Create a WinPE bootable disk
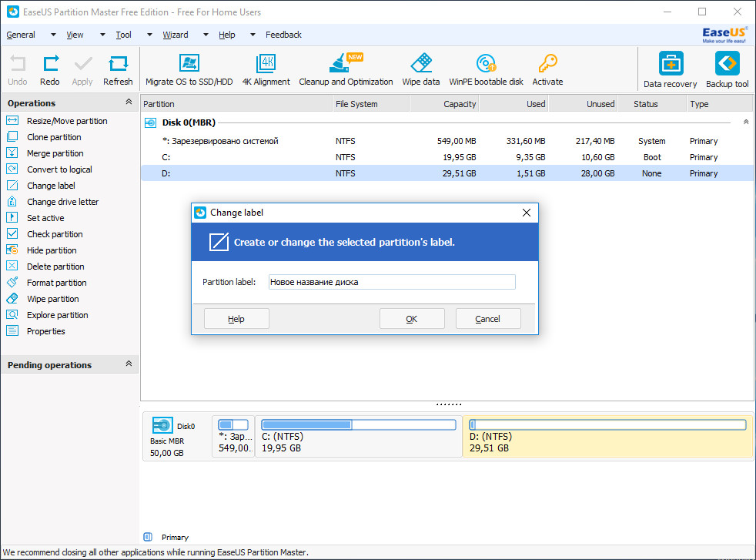756x560 pixels. (x=486, y=70)
